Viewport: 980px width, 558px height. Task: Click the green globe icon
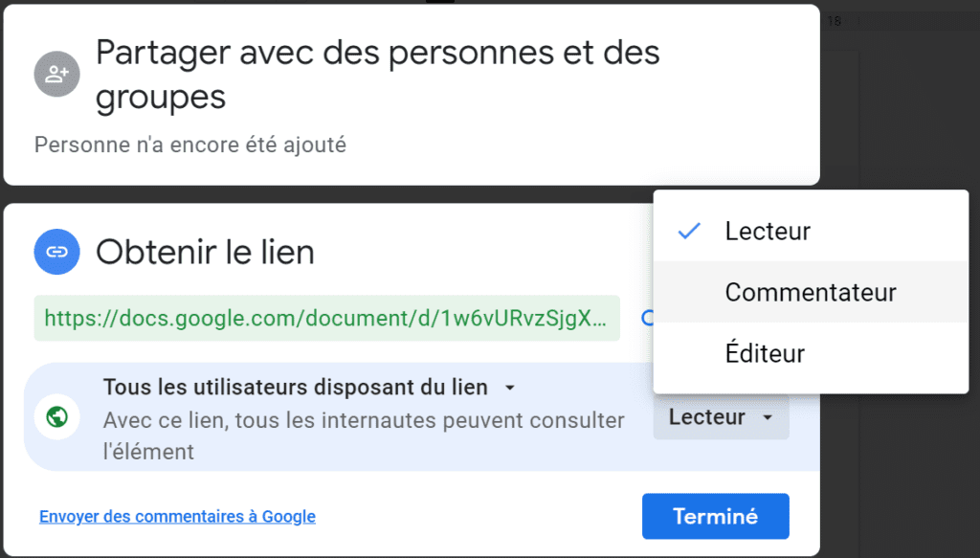(56, 416)
